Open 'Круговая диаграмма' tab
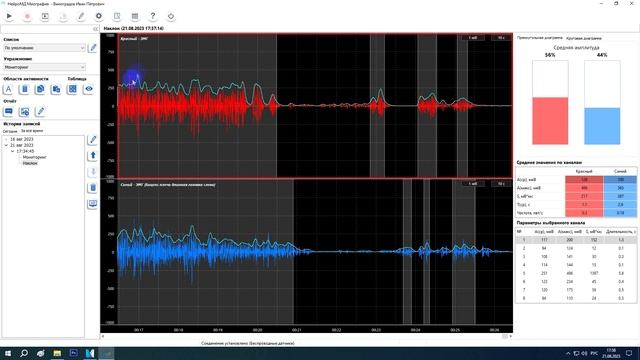The image size is (640, 360). [584, 38]
